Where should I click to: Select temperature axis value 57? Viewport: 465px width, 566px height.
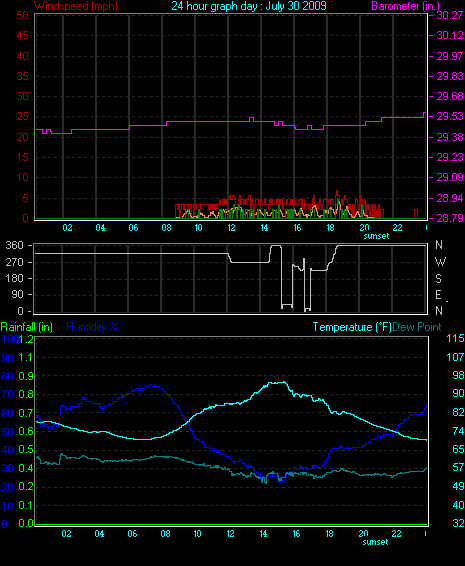pyautogui.click(x=458, y=467)
